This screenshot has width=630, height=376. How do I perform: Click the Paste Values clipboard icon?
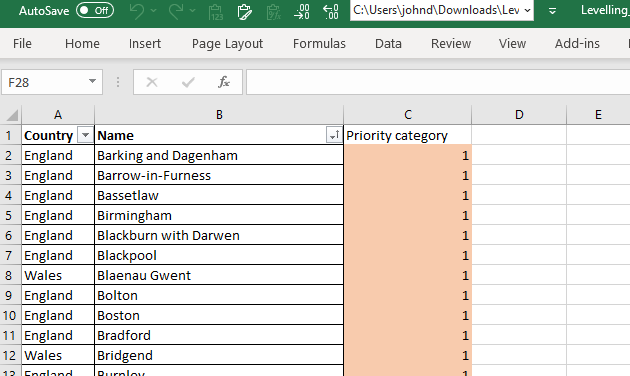click(216, 12)
